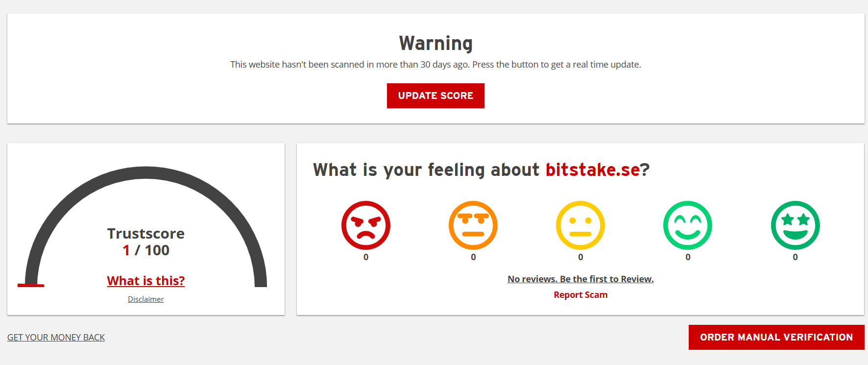
Task: Click the red gauge needle marker
Action: coord(31,285)
